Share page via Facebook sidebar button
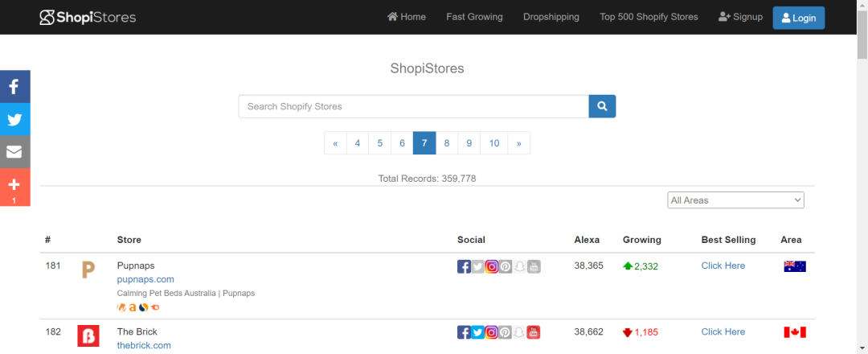This screenshot has height=354, width=868. 15,86
